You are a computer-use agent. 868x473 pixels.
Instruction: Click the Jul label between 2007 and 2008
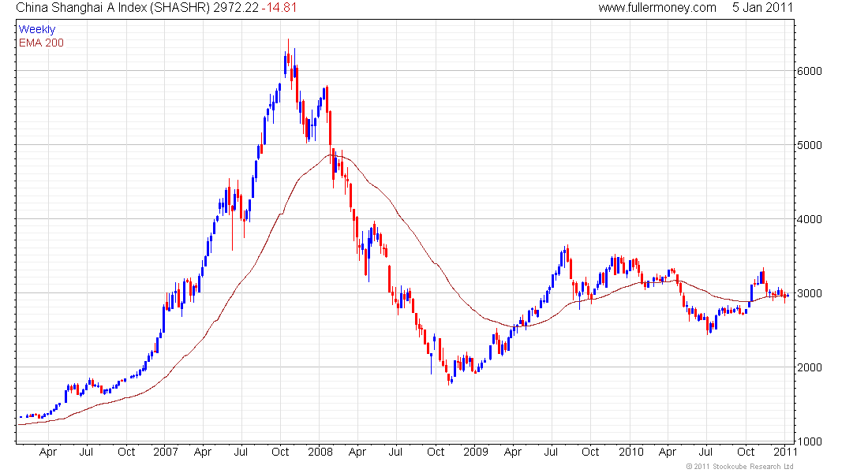(241, 452)
